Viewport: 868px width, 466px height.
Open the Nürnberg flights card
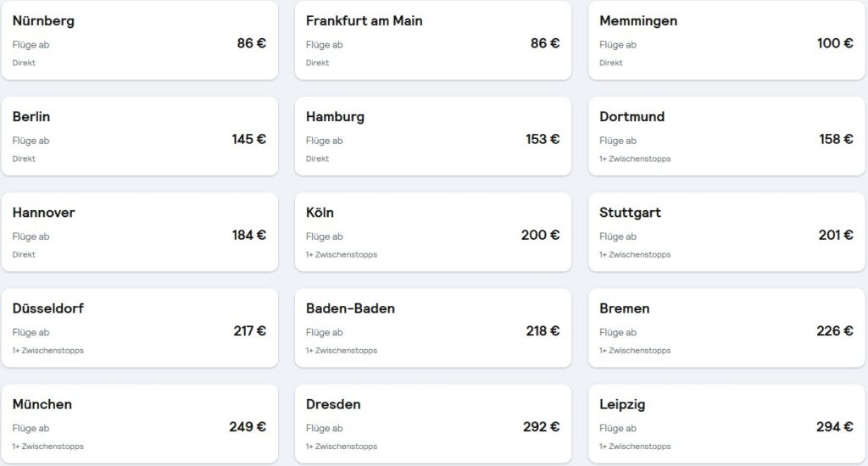(x=139, y=41)
